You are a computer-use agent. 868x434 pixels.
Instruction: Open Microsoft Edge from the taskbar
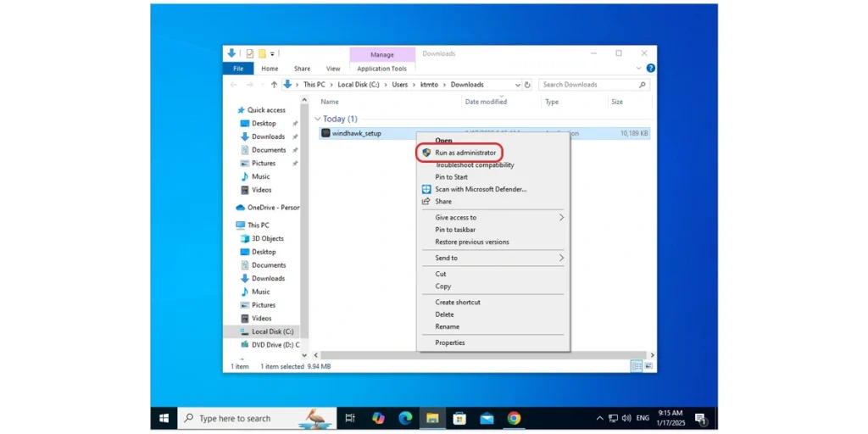(405, 418)
